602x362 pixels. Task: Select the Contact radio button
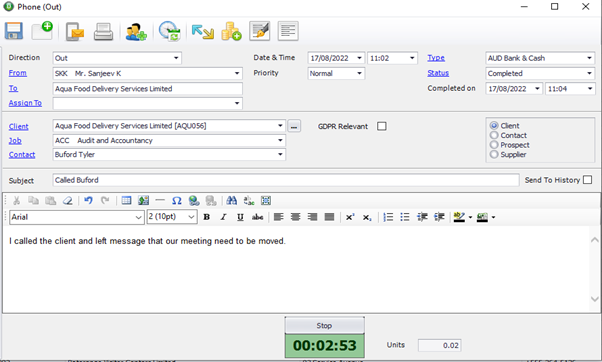click(494, 135)
